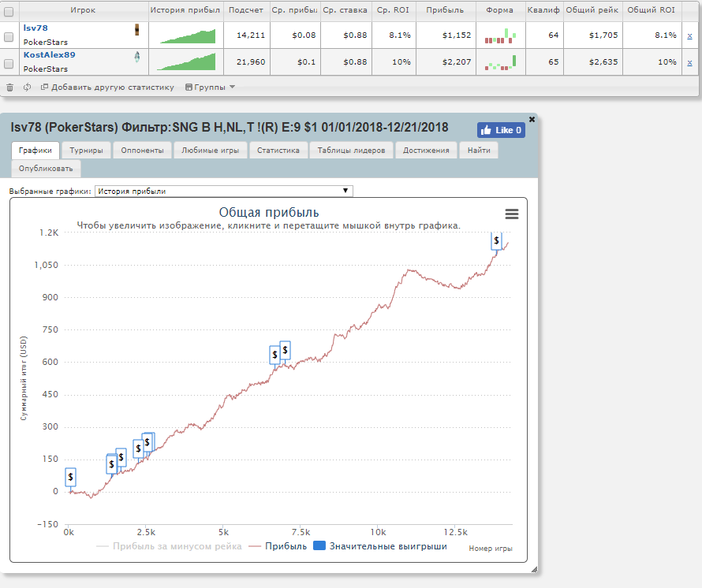Click total rake value '$2,635'
Viewport: 702px width, 588px height.
tap(603, 61)
